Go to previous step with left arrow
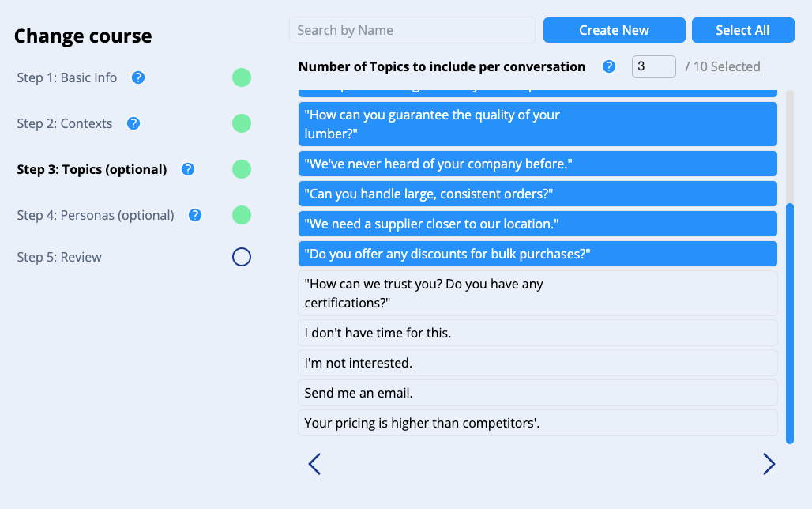The width and height of the screenshot is (812, 509). pyautogui.click(x=314, y=464)
